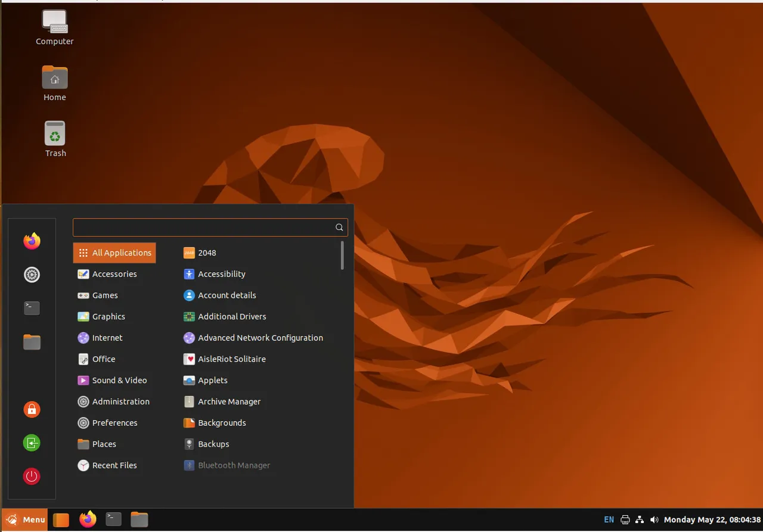Screen dimensions: 763x532
Task: Click the Menu button on the panel
Action: (24, 519)
